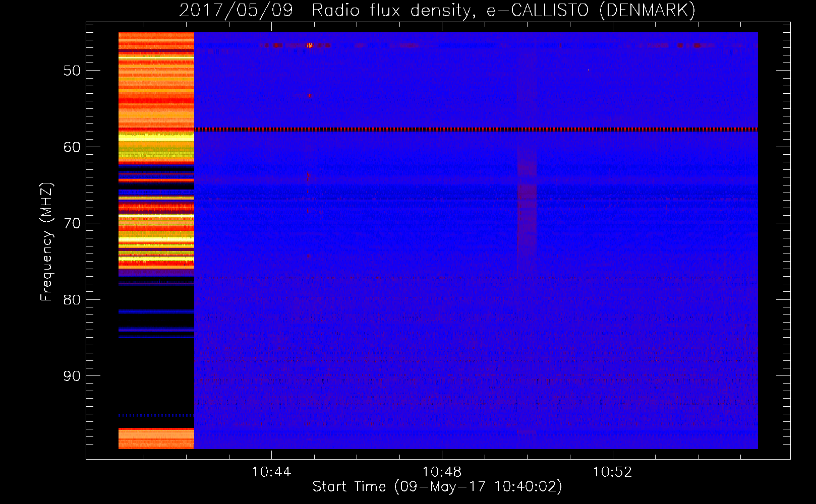816x504 pixels.
Task: Click the 10:48 time tick label
Action: (x=442, y=472)
